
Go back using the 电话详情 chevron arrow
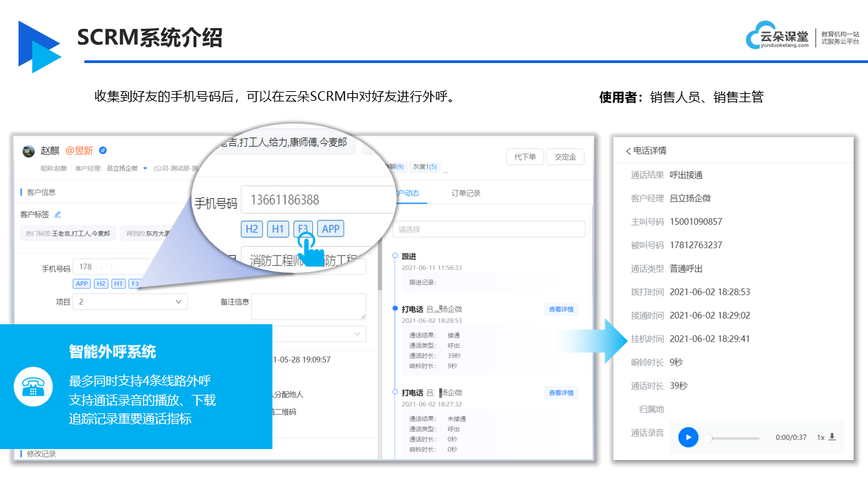coord(628,151)
